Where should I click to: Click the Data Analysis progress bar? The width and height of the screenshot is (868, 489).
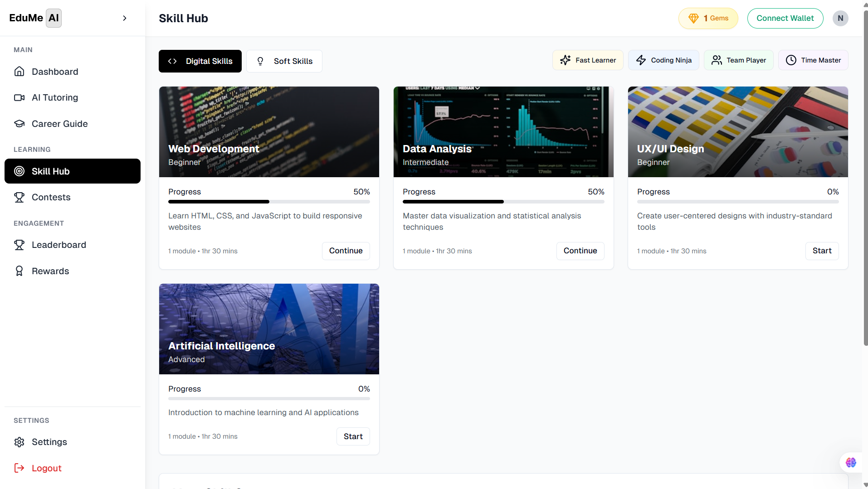click(x=503, y=202)
